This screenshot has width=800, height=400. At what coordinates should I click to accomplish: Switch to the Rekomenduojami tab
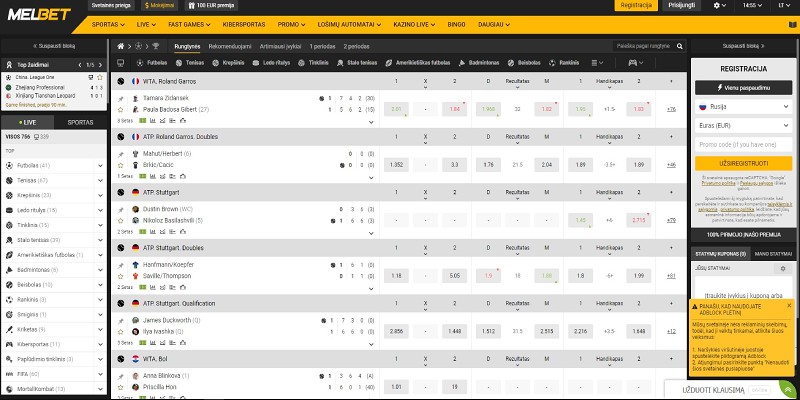pyautogui.click(x=230, y=46)
